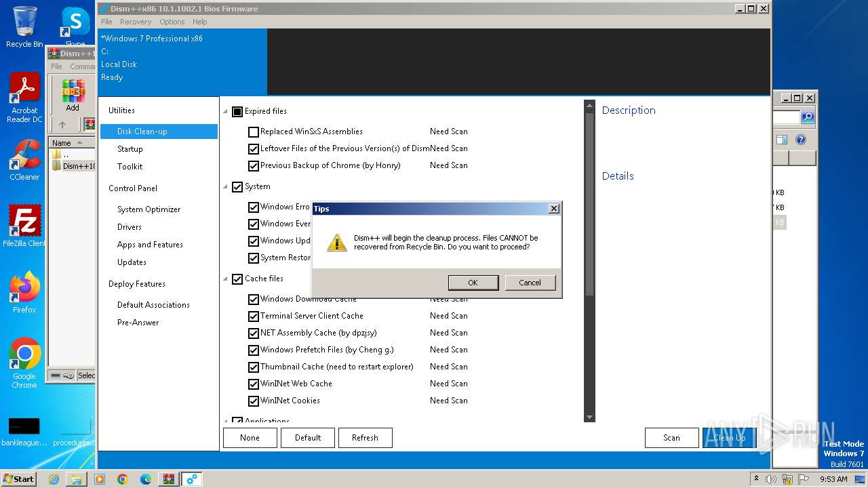The width and height of the screenshot is (868, 488).
Task: Open Google Chrome desktop shortcut
Action: point(24,363)
